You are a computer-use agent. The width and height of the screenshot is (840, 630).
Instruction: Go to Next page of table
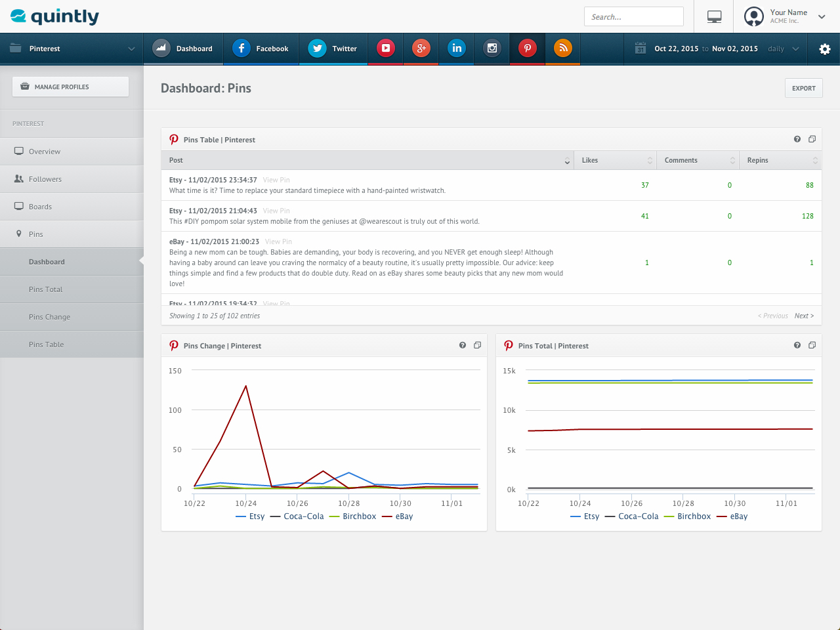click(x=804, y=316)
